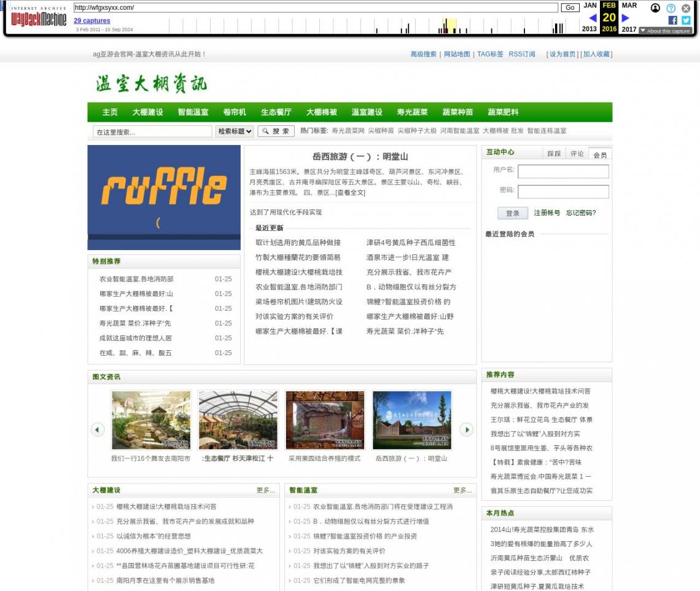
Task: Open thumbnail 采用果园结合养殖的模式
Action: (x=325, y=420)
